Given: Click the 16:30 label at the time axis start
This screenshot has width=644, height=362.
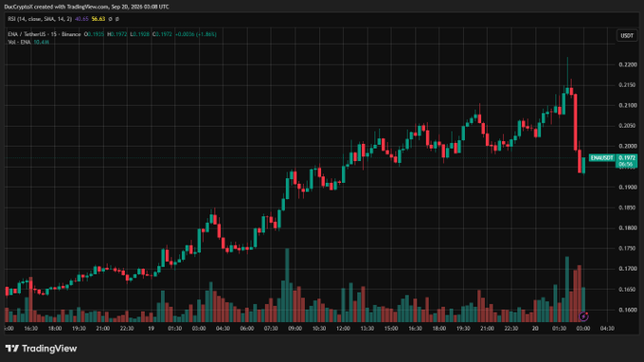Looking at the screenshot, I should (x=31, y=329).
